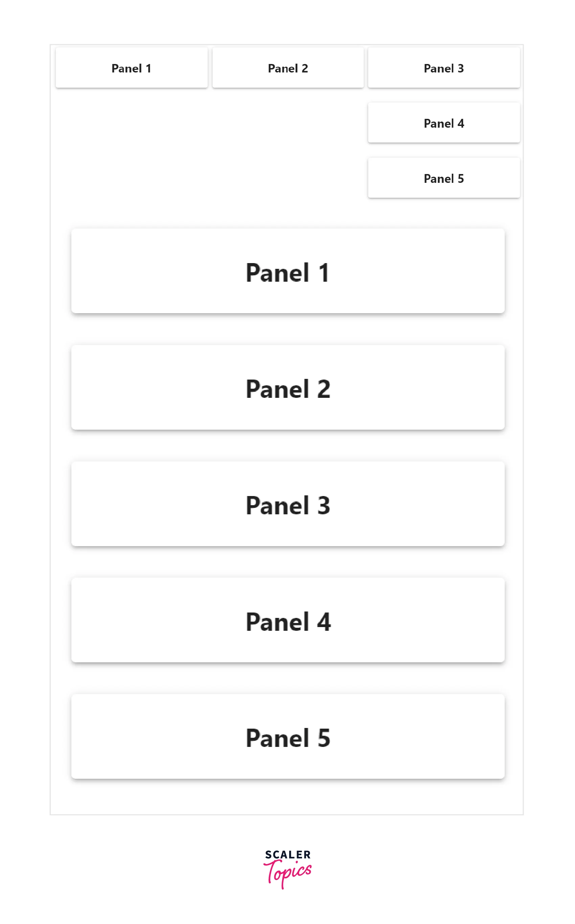Select the large stacked Panel 1 card
The image size is (575, 924).
[288, 271]
